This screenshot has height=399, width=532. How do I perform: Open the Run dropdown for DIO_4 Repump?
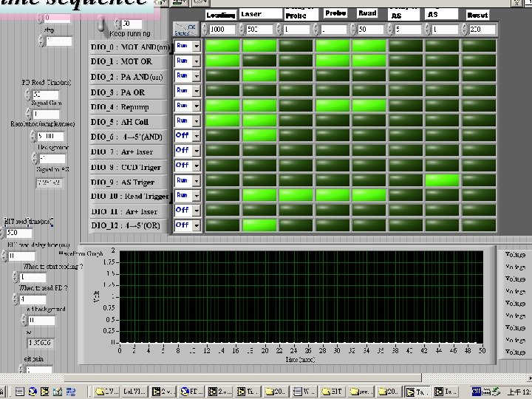coord(187,106)
